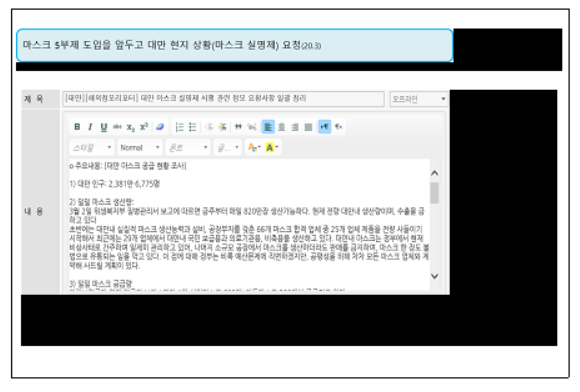Click the first line starting 'o 주요내용'

pos(128,166)
